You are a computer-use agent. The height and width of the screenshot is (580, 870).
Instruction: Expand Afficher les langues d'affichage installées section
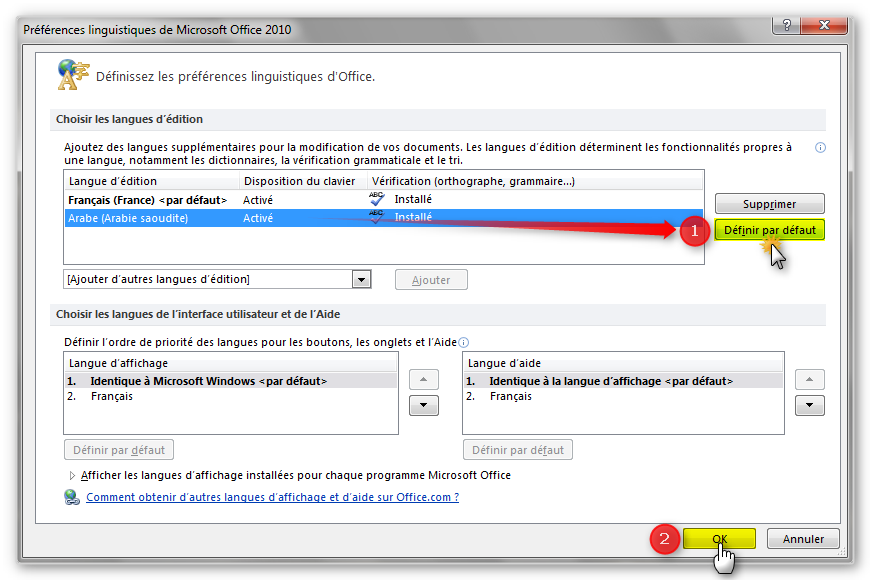72,476
